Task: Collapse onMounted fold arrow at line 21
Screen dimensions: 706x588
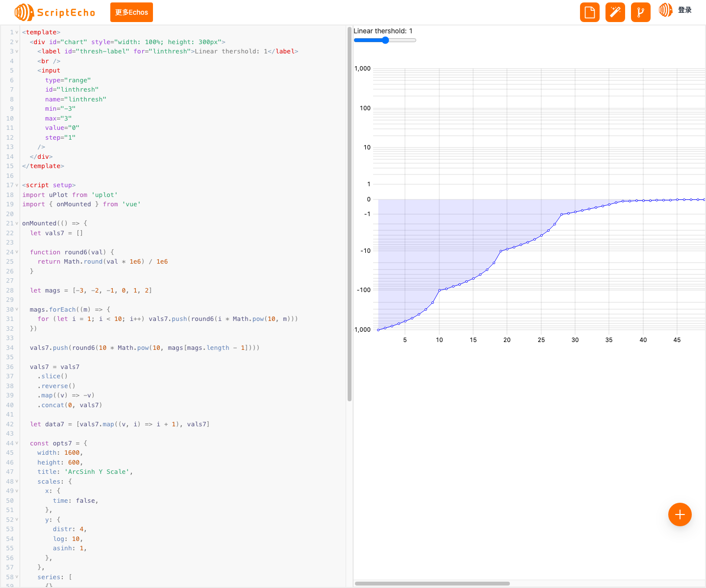Action: pos(17,223)
